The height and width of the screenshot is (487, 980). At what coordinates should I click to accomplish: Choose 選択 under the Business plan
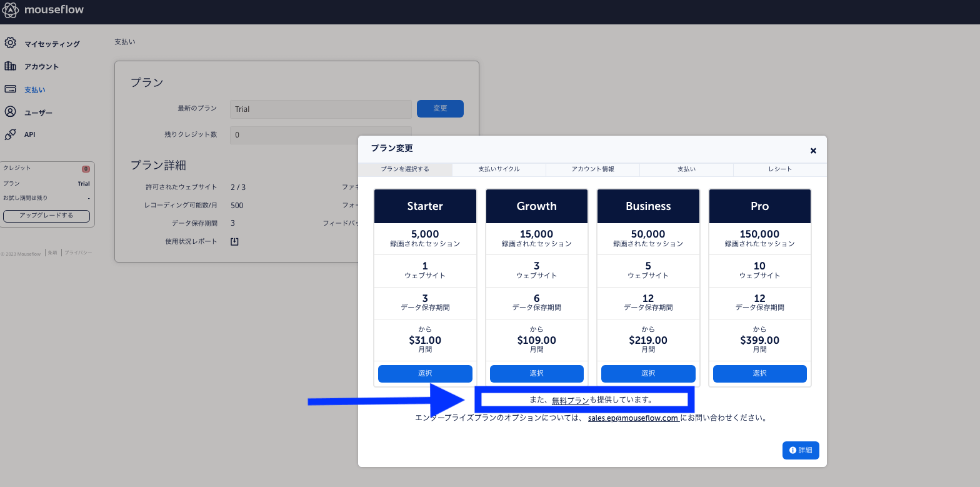coord(648,373)
